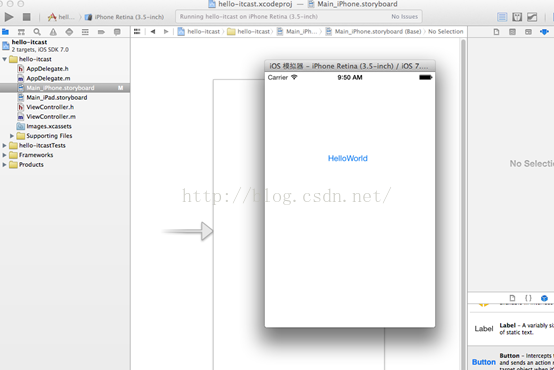Click the No Issues indicator
The width and height of the screenshot is (554, 370).
pyautogui.click(x=404, y=17)
